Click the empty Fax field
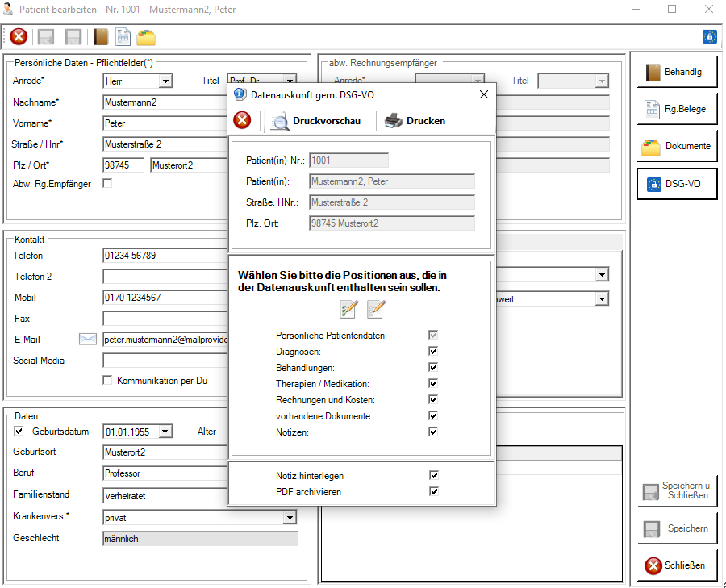Screen dimensions: 726x588 165,319
